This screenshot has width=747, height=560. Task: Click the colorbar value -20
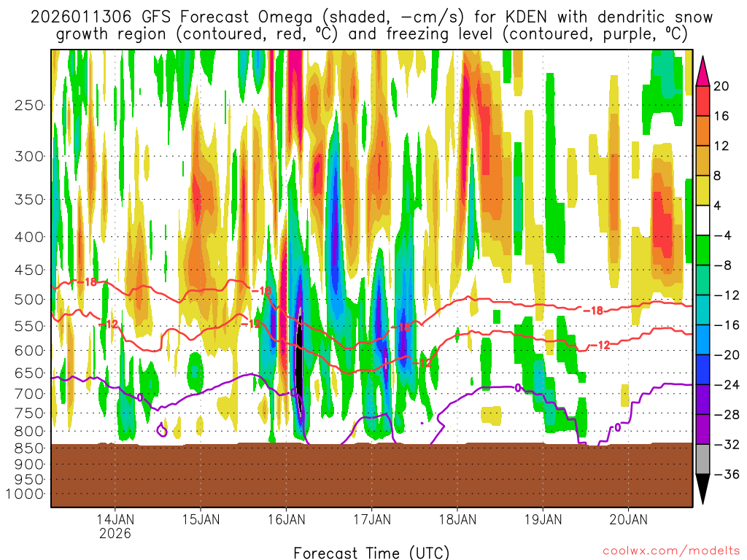coord(726,355)
